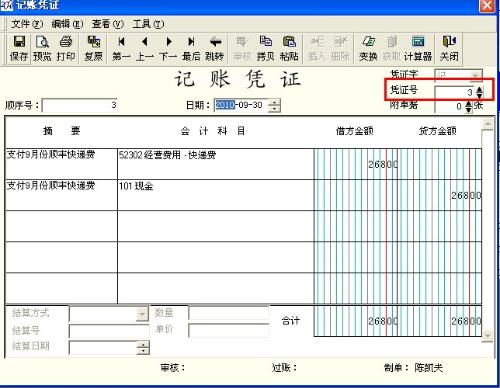The image size is (500, 388).
Task: Open the 查看(V) menu
Action: [108, 24]
